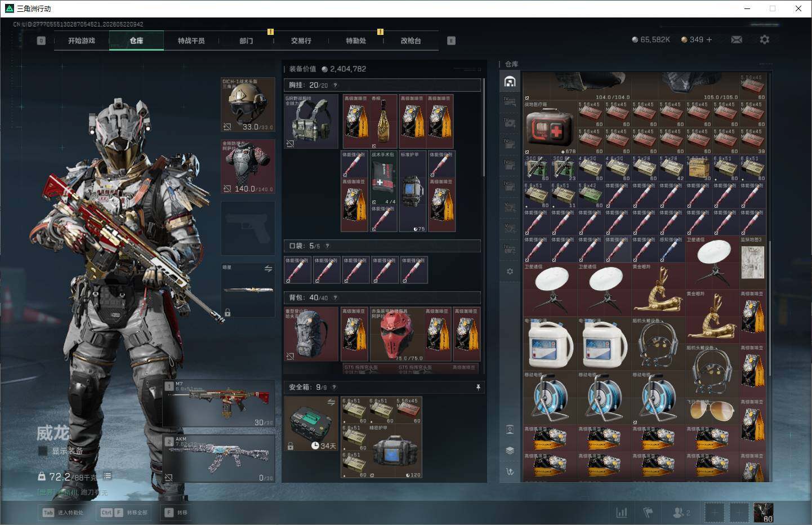Select the champagne bottle in chest rig
812x525 pixels.
pyautogui.click(x=383, y=121)
